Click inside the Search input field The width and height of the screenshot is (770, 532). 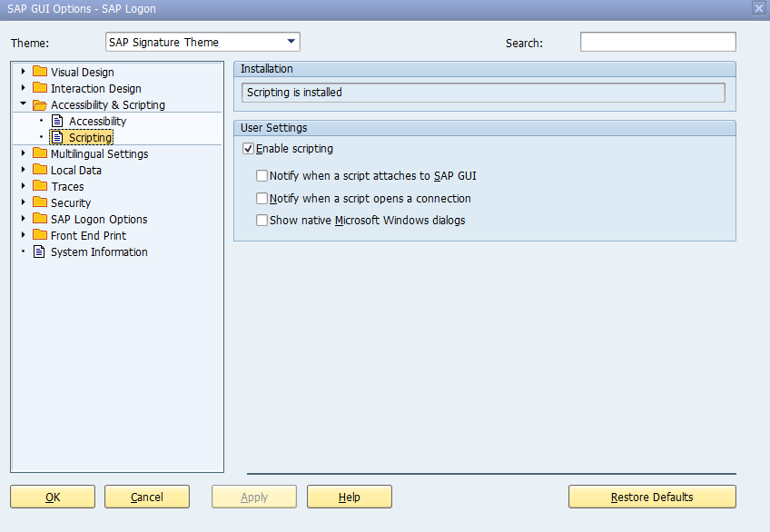657,42
